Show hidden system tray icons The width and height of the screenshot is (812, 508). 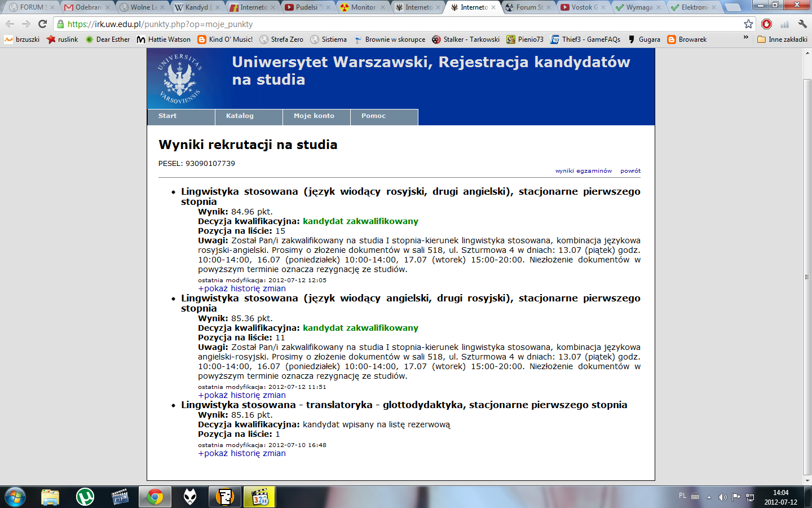(x=709, y=497)
